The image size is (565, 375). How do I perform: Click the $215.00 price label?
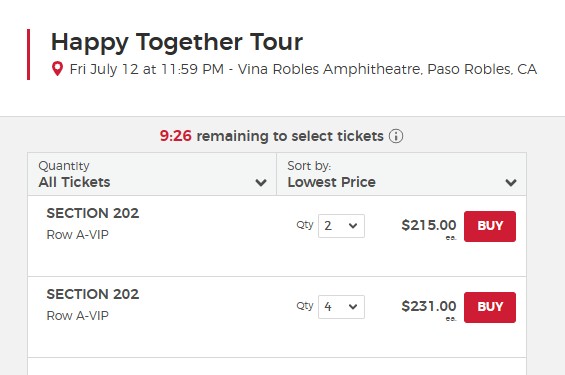pyautogui.click(x=429, y=225)
